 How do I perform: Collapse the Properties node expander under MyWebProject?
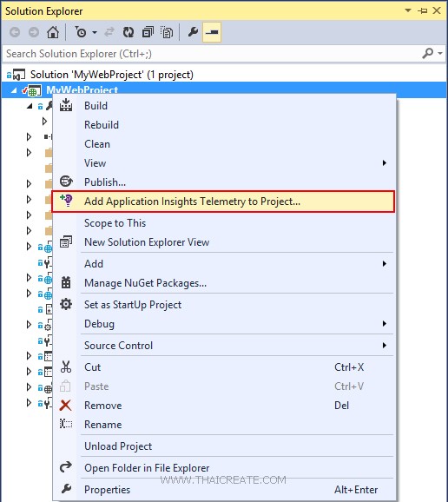pyautogui.click(x=30, y=106)
